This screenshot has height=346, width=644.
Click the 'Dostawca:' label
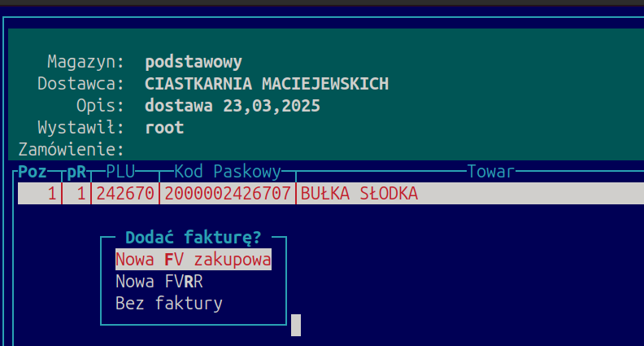pyautogui.click(x=81, y=84)
